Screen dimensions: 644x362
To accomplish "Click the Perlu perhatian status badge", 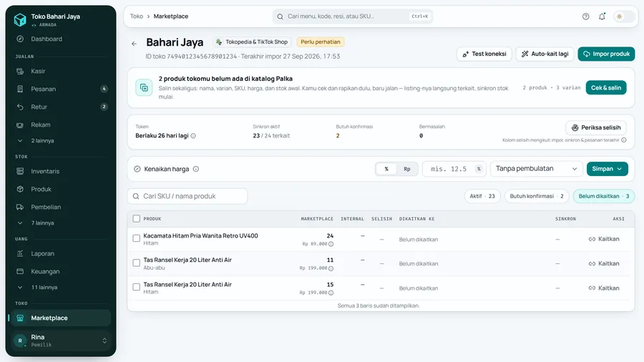I will click(x=321, y=42).
